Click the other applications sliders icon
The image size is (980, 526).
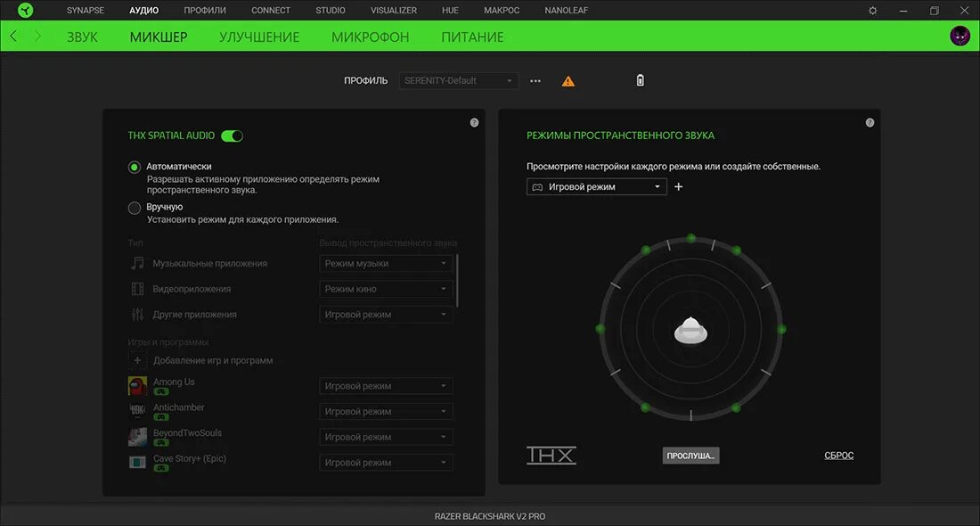pos(137,315)
